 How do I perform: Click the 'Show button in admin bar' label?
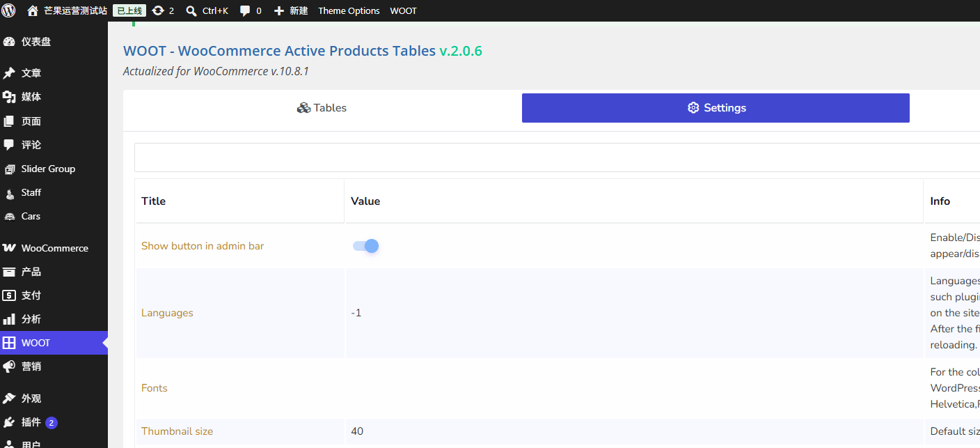[203, 246]
